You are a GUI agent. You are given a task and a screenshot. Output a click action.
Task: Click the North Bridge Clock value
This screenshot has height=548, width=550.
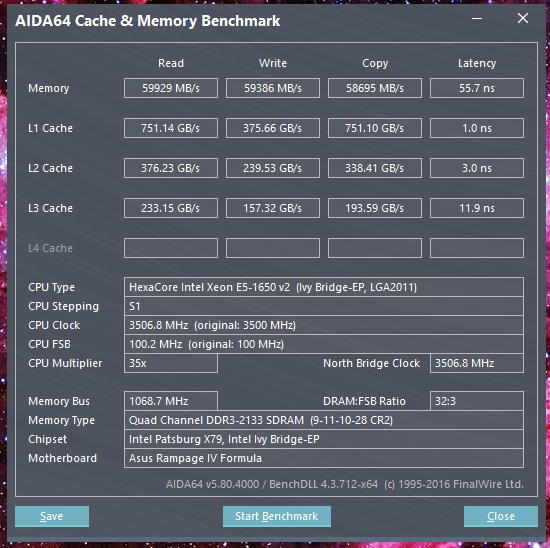477,363
